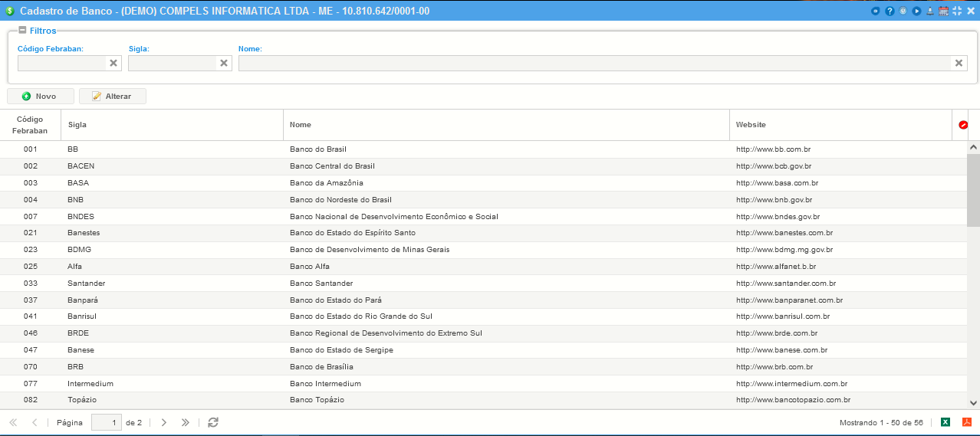This screenshot has height=436, width=980.
Task: Focus the Nome filter input
Action: point(595,63)
